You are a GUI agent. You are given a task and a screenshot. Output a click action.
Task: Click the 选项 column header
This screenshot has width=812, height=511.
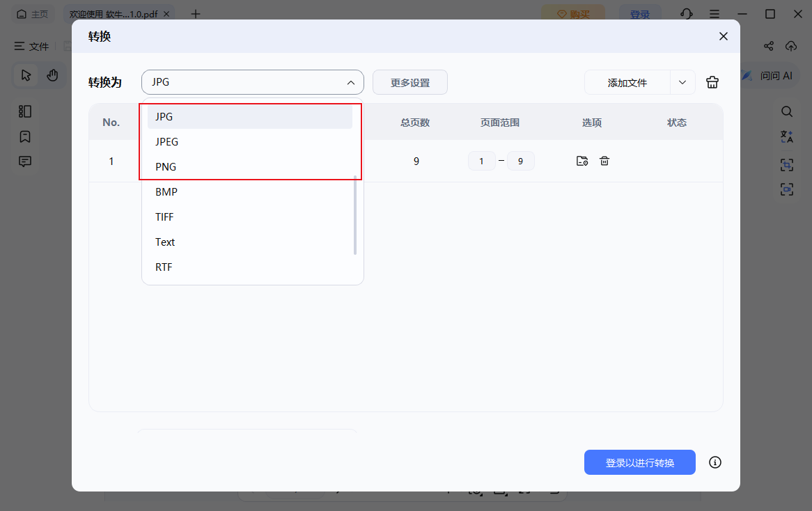592,123
